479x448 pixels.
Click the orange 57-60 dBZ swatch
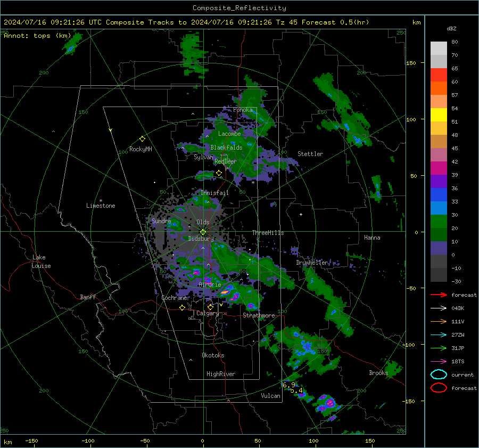tap(439, 88)
